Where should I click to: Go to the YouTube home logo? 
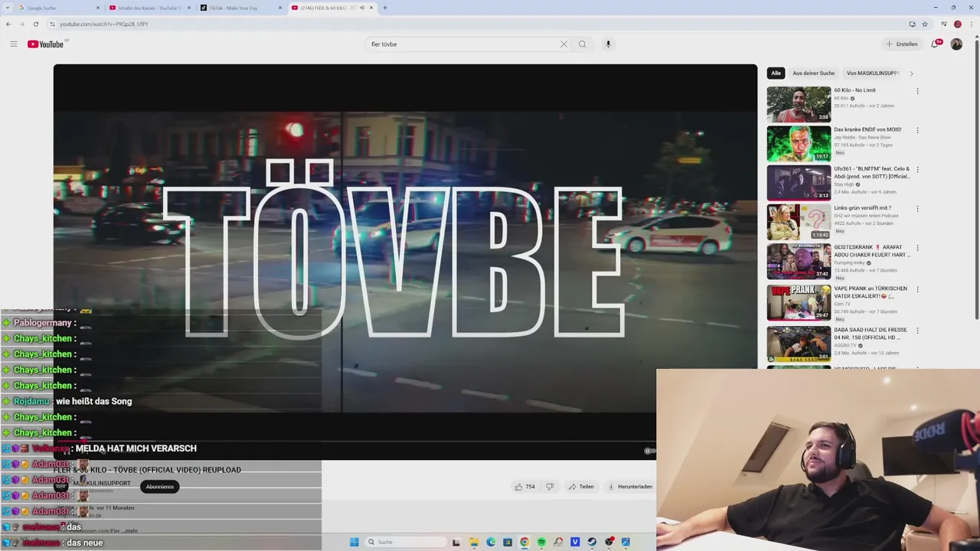[46, 44]
